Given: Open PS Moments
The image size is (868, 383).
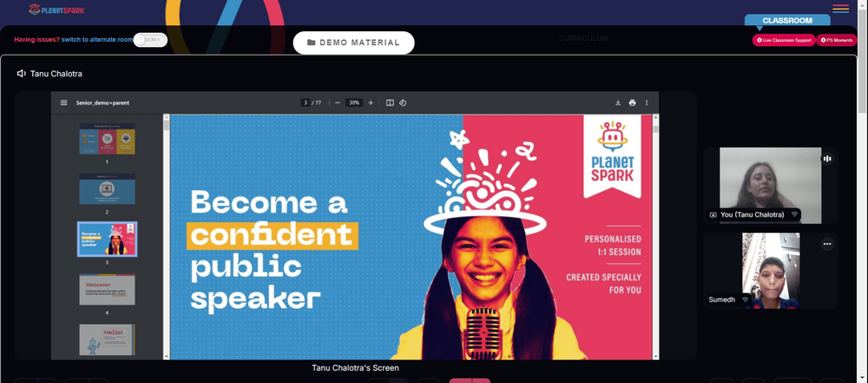Looking at the screenshot, I should pyautogui.click(x=837, y=41).
